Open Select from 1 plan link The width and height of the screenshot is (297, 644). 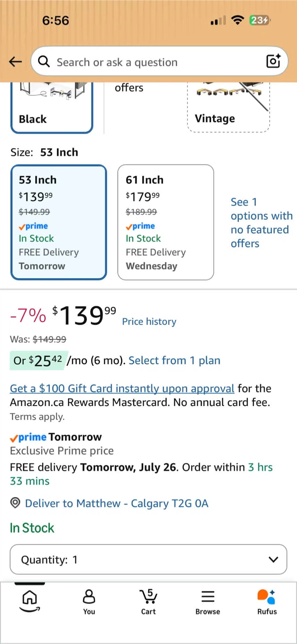174,360
